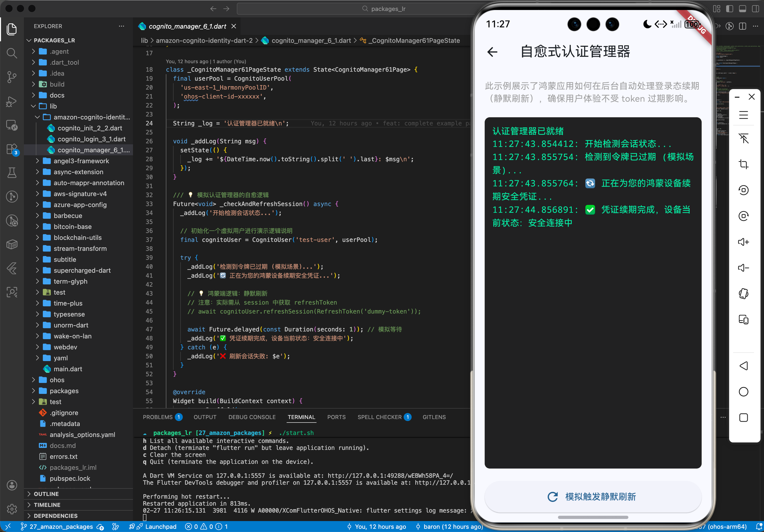Tap the back arrow in phone app
The width and height of the screenshot is (764, 532).
click(493, 52)
